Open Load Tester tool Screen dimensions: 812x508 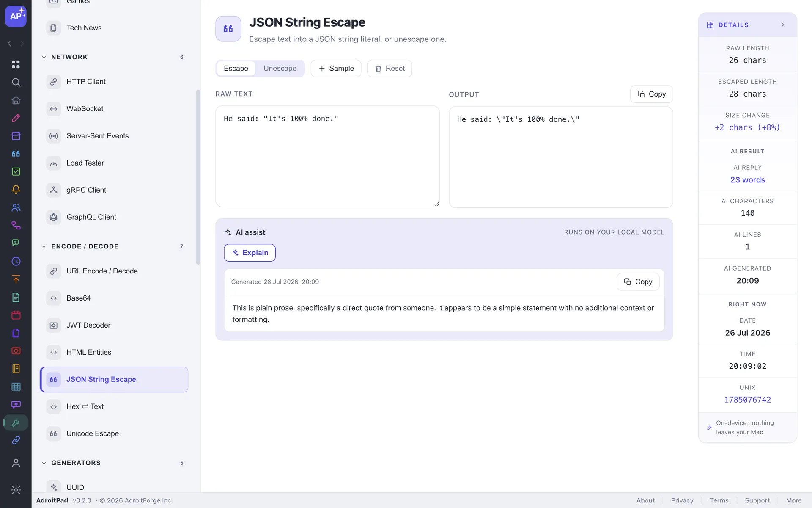[114, 163]
